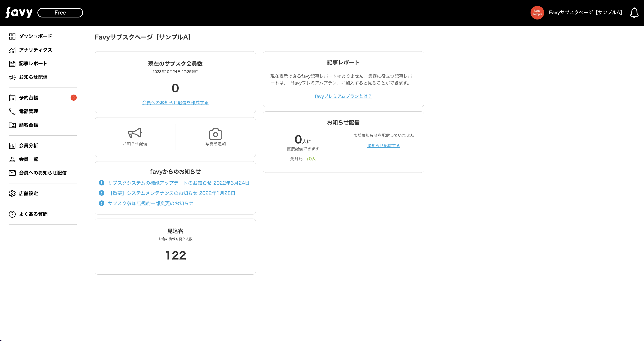
Task: Open サブスク参加店規約一部変更のお知らせ notice
Action: 150,203
